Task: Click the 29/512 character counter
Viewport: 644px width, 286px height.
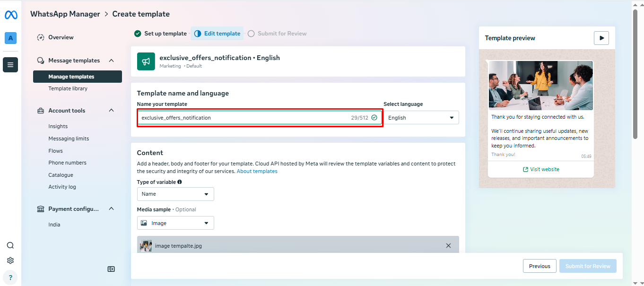Action: click(359, 118)
